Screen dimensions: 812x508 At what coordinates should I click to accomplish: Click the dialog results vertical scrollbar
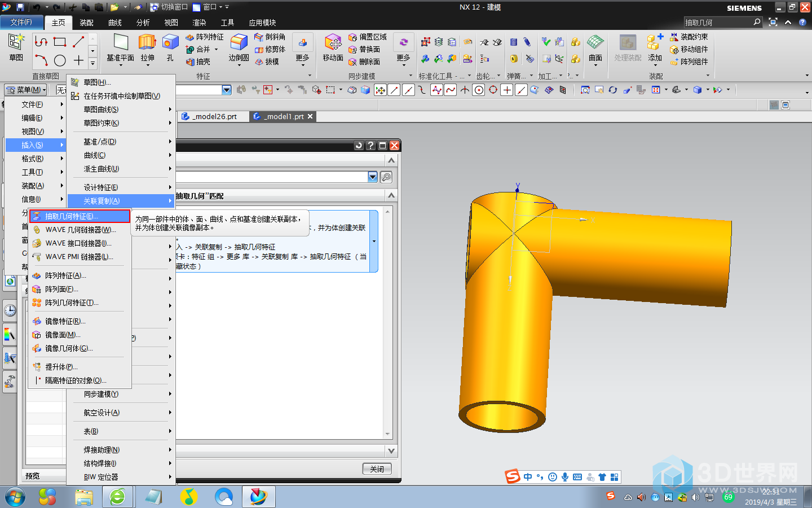click(x=387, y=323)
